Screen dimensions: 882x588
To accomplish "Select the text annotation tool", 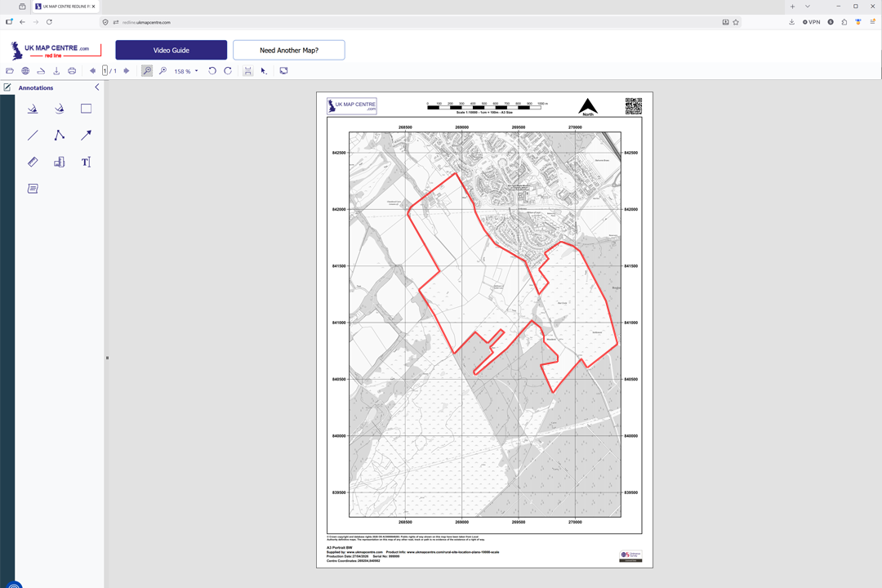I will pyautogui.click(x=86, y=162).
